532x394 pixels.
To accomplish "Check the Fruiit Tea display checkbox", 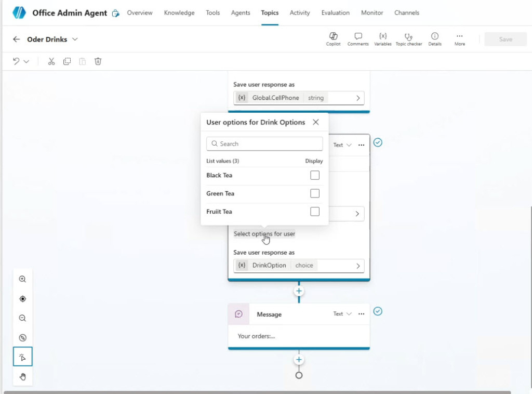I will tap(314, 212).
